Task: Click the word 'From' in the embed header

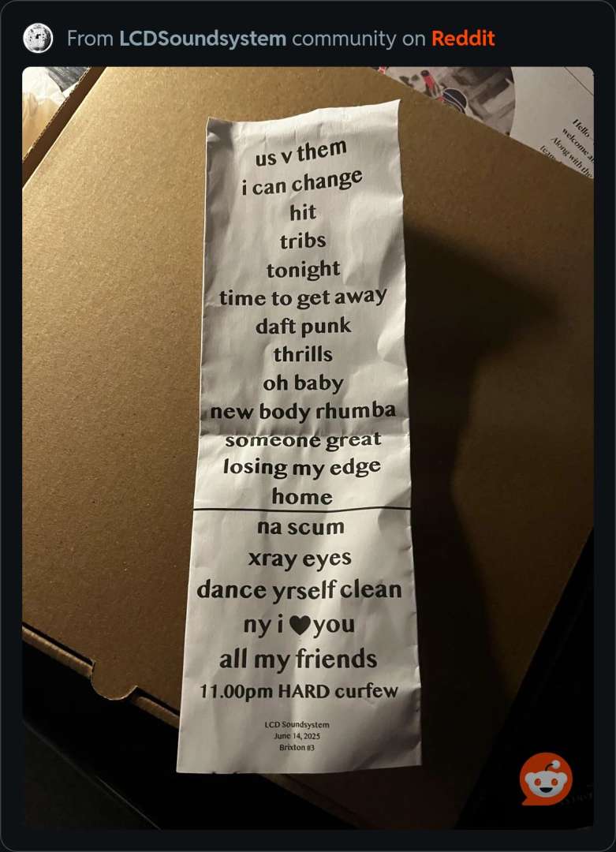Action: coord(90,39)
